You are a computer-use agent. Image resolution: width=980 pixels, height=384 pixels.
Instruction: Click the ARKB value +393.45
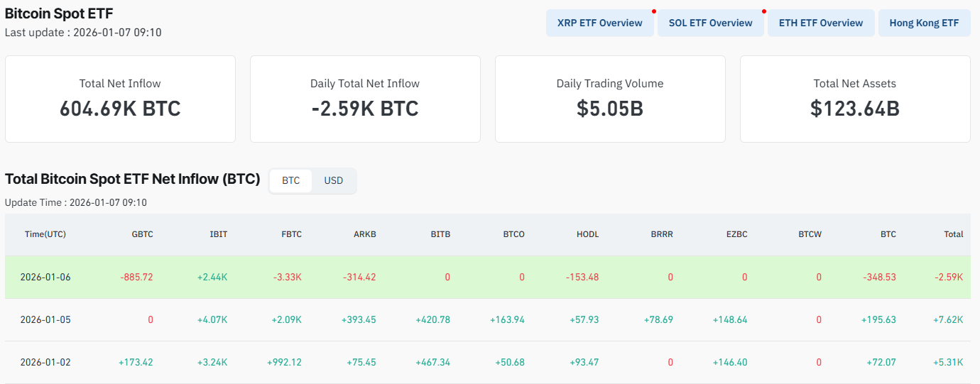pos(359,319)
